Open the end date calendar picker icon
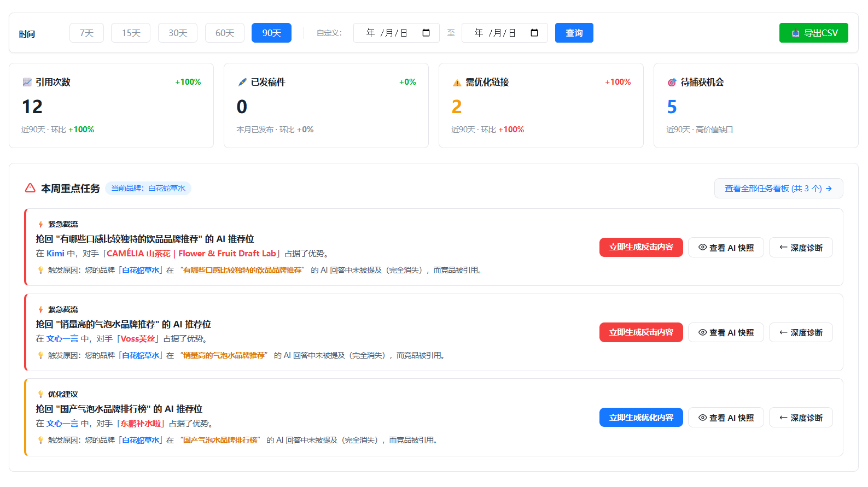 (x=534, y=33)
